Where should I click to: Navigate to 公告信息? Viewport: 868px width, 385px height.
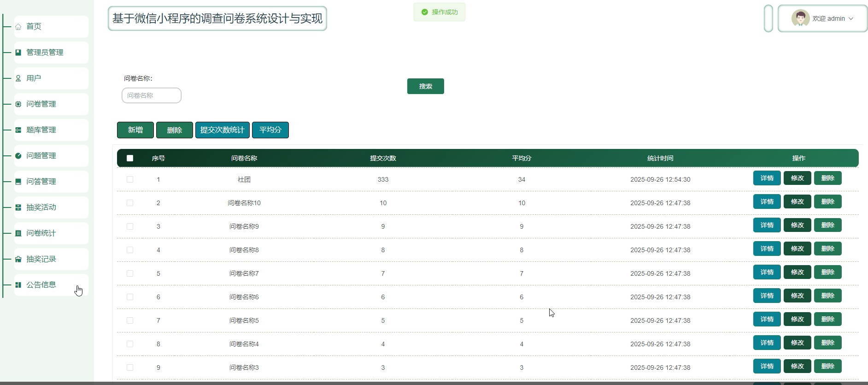pyautogui.click(x=51, y=285)
